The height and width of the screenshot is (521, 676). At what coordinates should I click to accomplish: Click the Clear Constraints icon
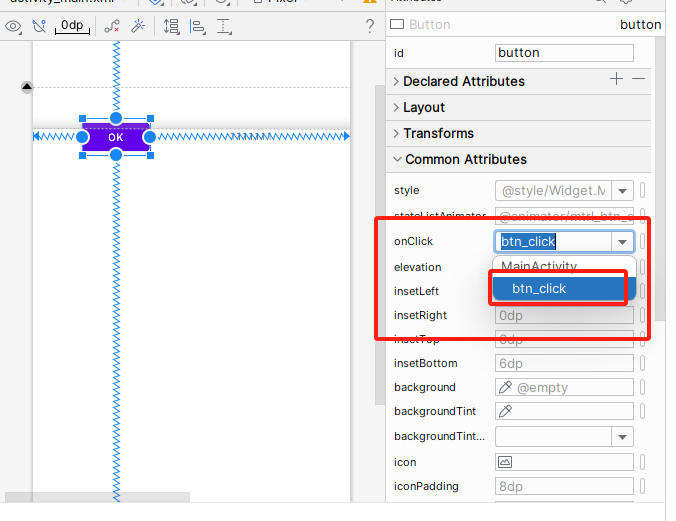point(113,26)
